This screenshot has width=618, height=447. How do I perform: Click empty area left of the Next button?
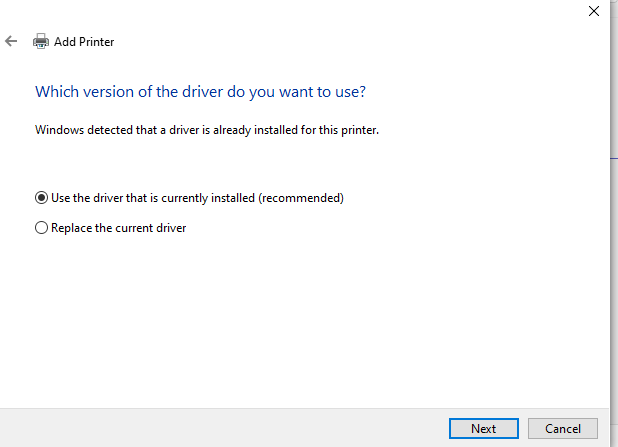(250, 428)
